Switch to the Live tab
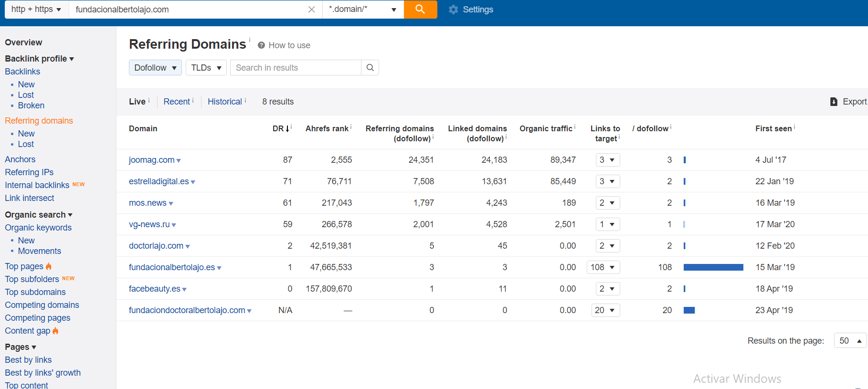 137,102
